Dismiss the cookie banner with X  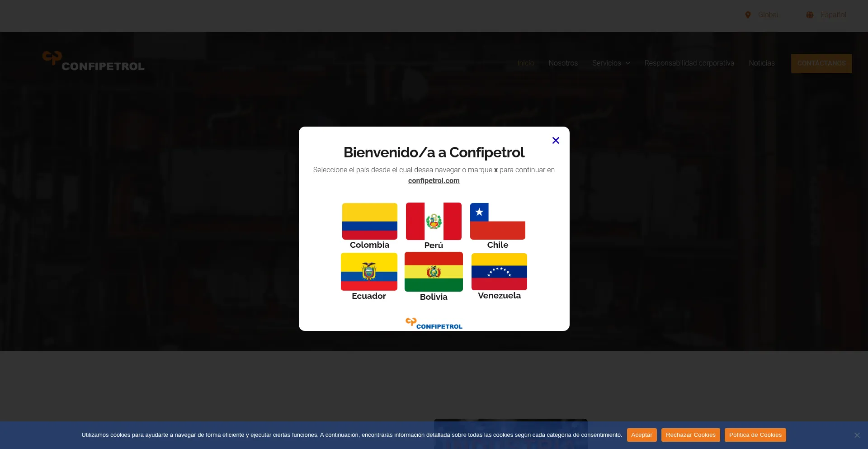[x=857, y=435]
